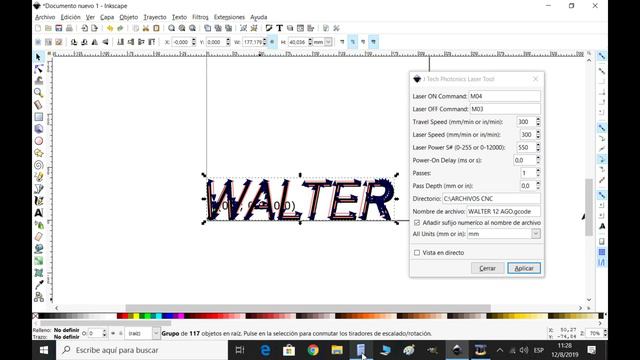Select the 3D box tool

click(x=38, y=129)
